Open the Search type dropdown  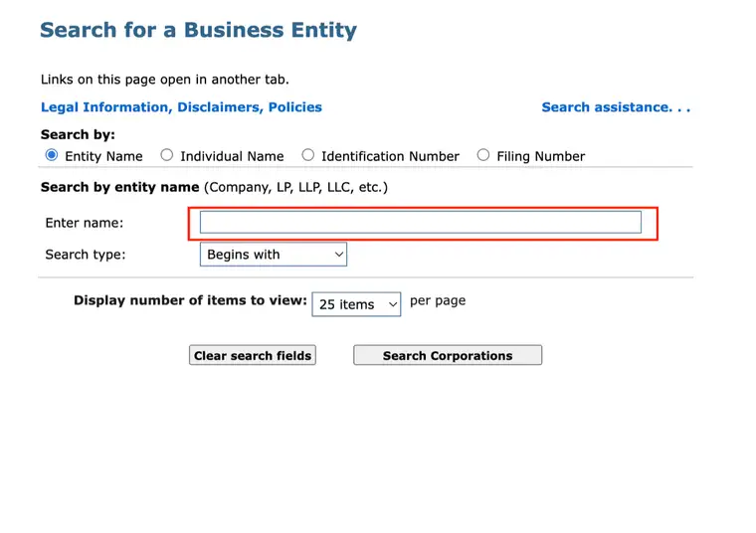click(x=274, y=254)
